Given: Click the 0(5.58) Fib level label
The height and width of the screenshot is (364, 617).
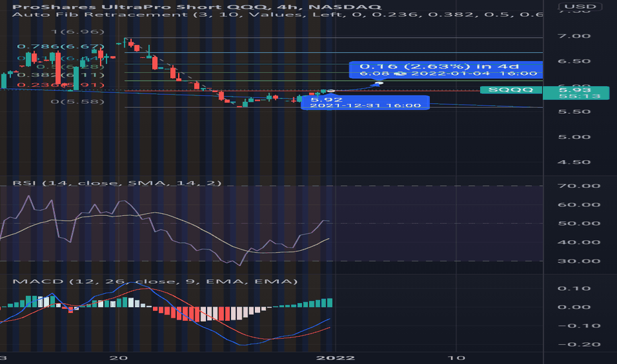Looking at the screenshot, I should click(x=78, y=101).
